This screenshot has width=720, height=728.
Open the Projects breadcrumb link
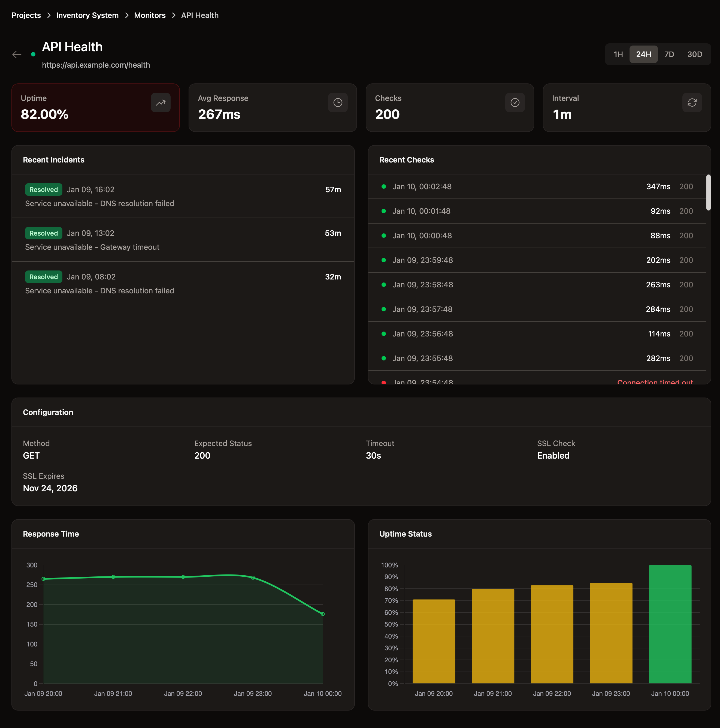coord(26,15)
